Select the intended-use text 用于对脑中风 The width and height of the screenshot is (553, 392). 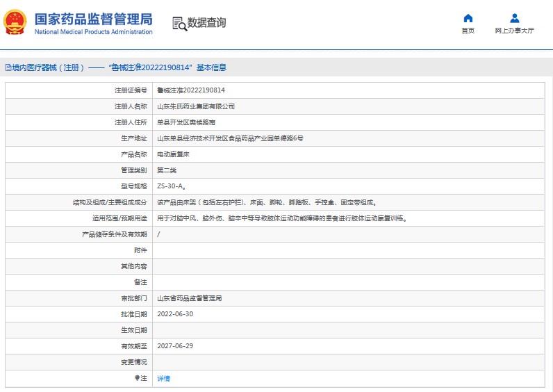pos(282,218)
